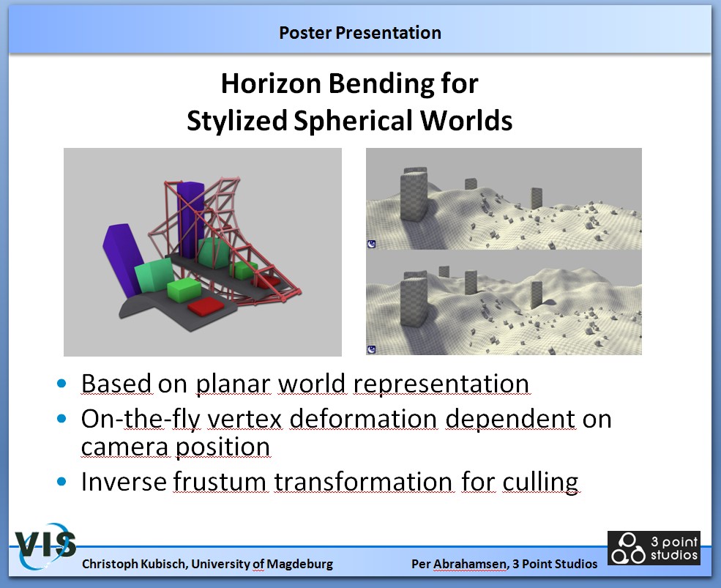Click the 'Based on planar world representation' bullet
Screen dimensions: 721x588
[x=305, y=384]
